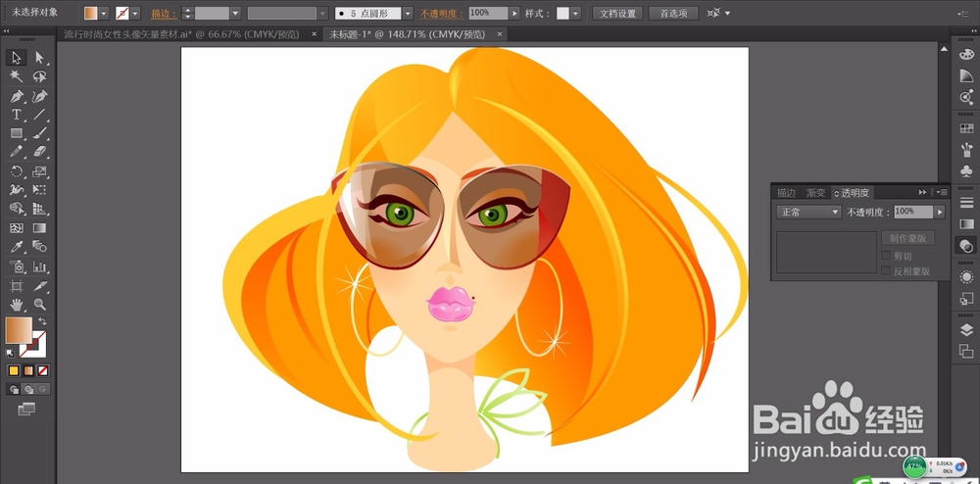
Task: Open the Color panel palette icon
Action: point(966,55)
